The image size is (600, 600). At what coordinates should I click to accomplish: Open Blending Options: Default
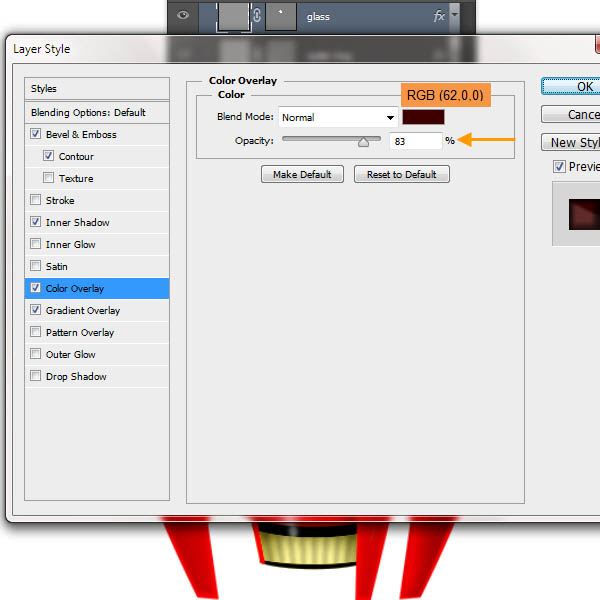[97, 113]
